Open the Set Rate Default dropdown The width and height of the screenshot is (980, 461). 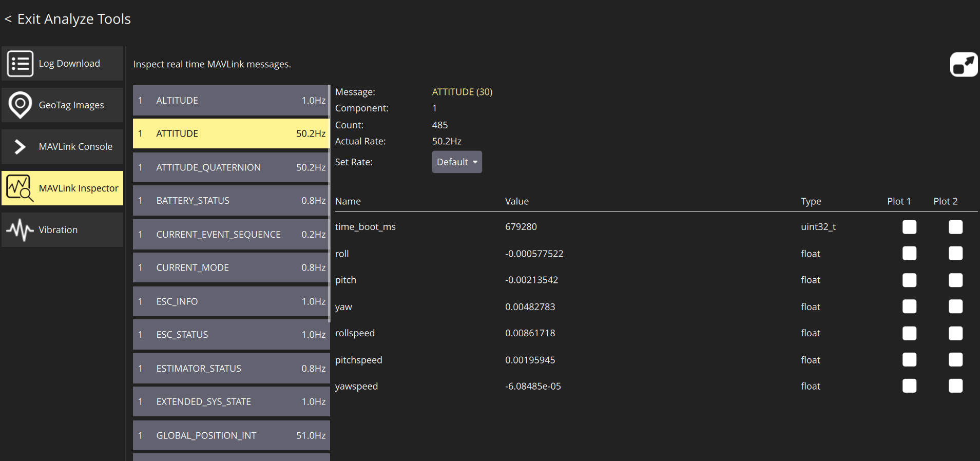(457, 162)
